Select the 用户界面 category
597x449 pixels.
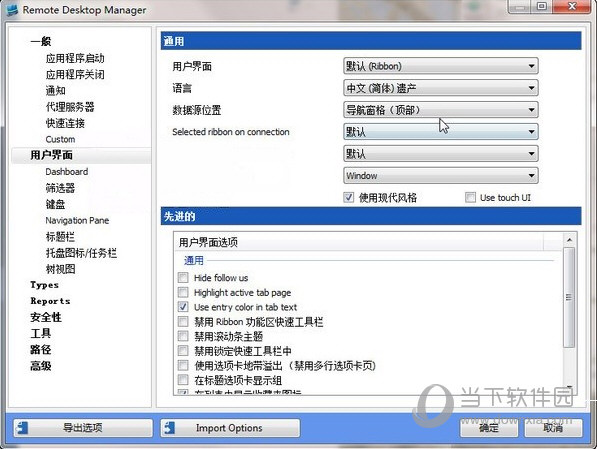click(51, 155)
